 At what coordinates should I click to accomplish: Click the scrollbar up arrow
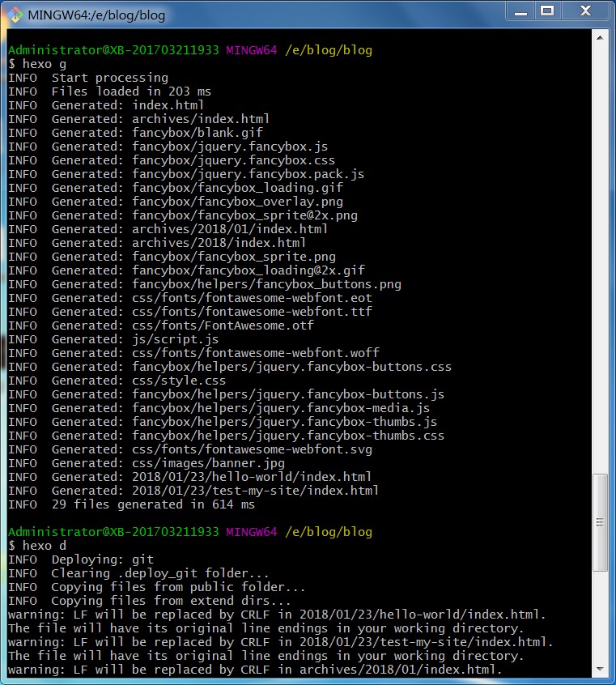[600, 38]
